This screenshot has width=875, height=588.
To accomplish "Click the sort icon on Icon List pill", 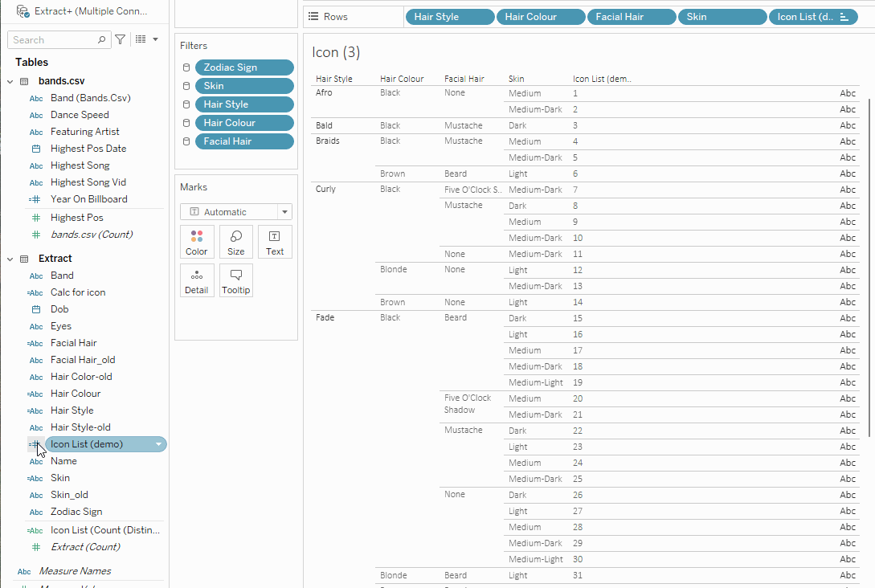I will (x=844, y=18).
